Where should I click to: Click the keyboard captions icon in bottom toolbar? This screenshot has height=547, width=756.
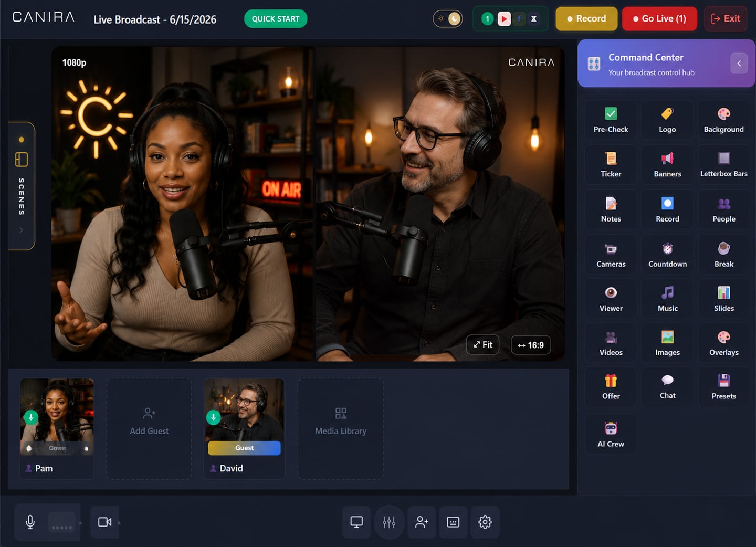tap(453, 522)
